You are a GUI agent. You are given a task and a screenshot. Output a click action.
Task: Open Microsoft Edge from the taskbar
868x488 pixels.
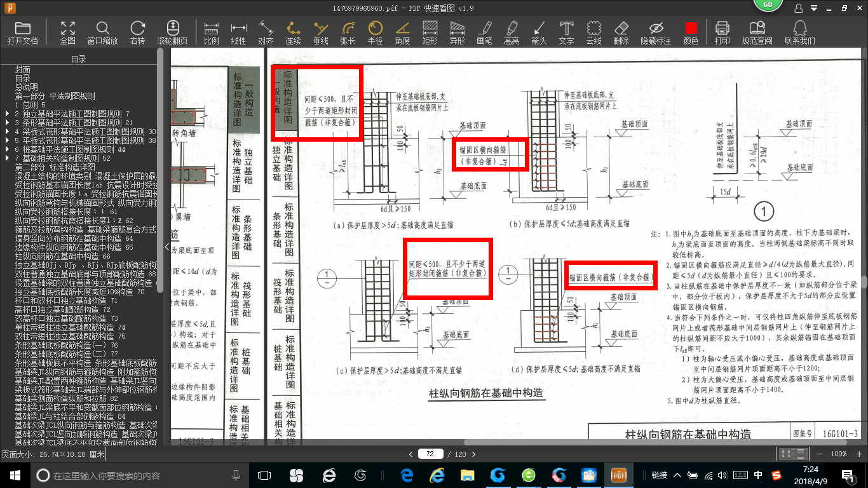407,475
